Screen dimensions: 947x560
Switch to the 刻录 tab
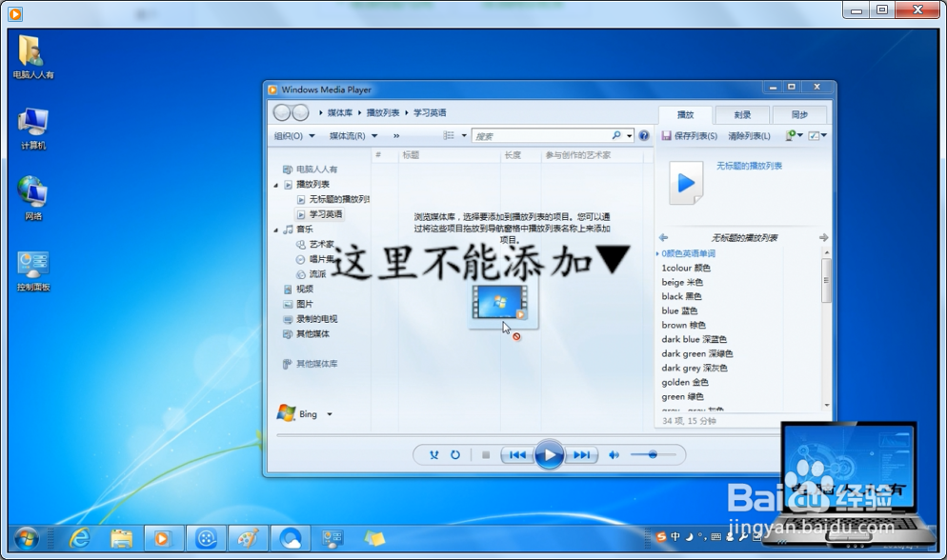(x=742, y=114)
